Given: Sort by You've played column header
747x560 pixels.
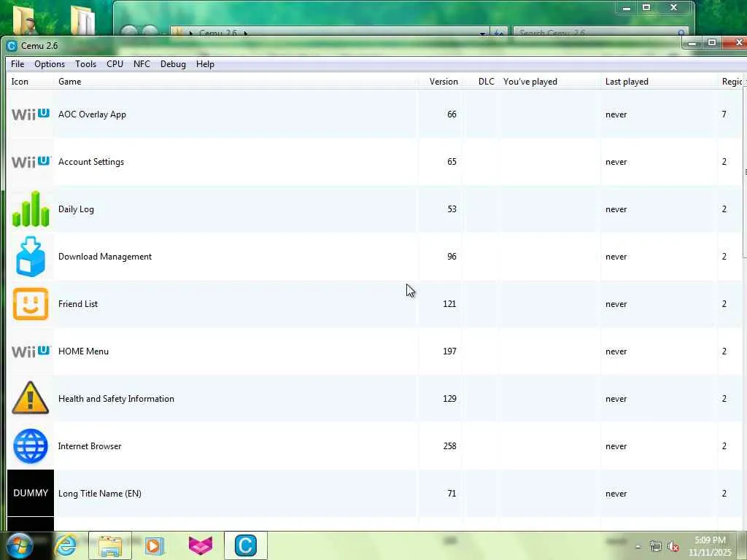Looking at the screenshot, I should (550, 82).
